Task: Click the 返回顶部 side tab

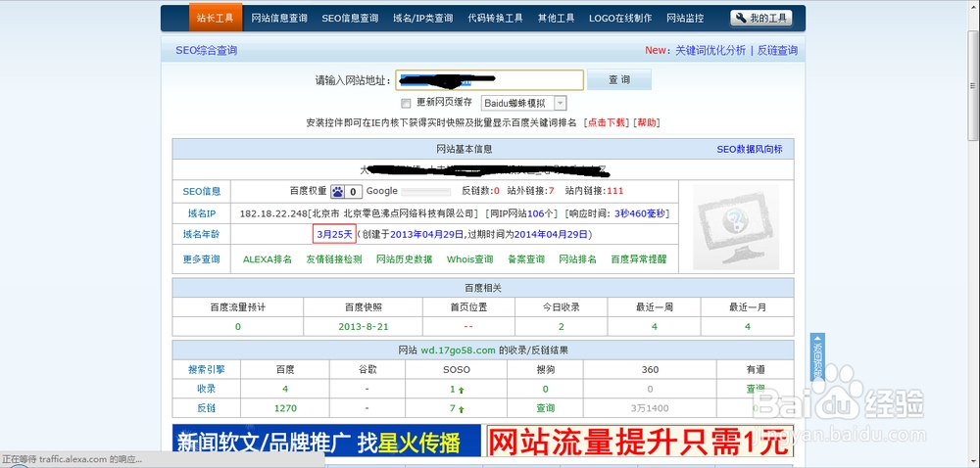Action: (x=817, y=357)
